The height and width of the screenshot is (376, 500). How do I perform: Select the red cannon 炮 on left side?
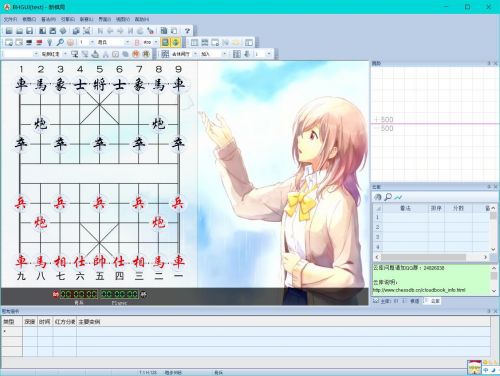tap(40, 222)
